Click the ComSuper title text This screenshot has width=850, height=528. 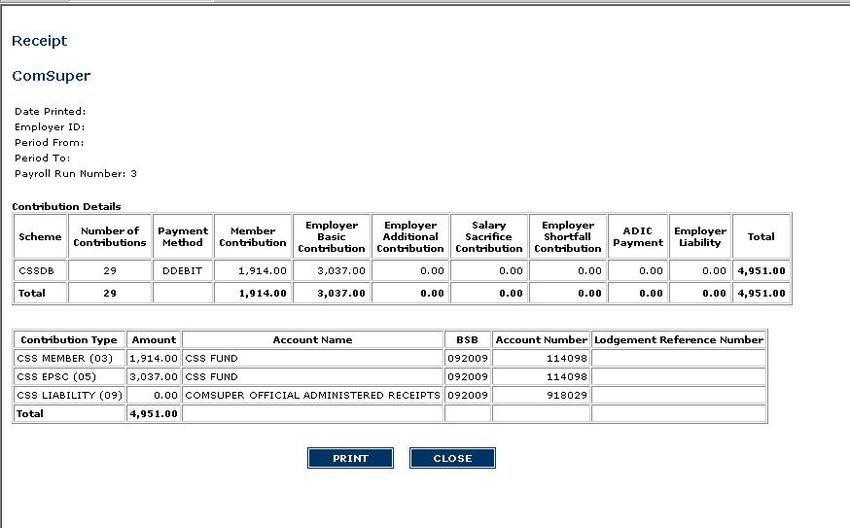(51, 76)
